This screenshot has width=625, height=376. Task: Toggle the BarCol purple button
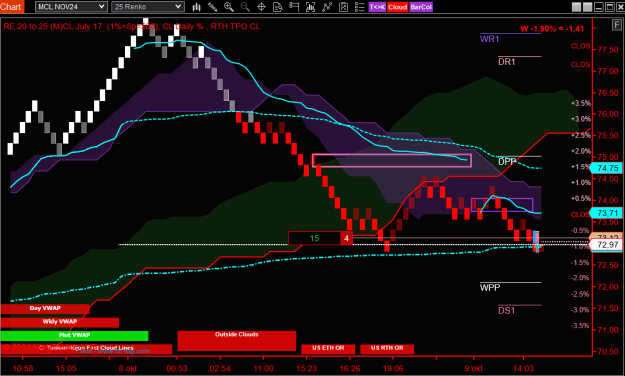(421, 7)
